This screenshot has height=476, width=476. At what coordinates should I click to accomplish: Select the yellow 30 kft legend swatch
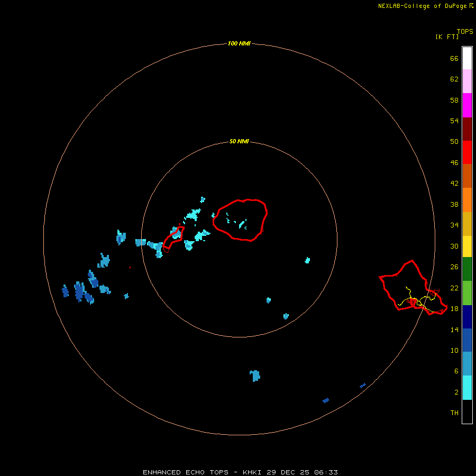click(x=467, y=246)
